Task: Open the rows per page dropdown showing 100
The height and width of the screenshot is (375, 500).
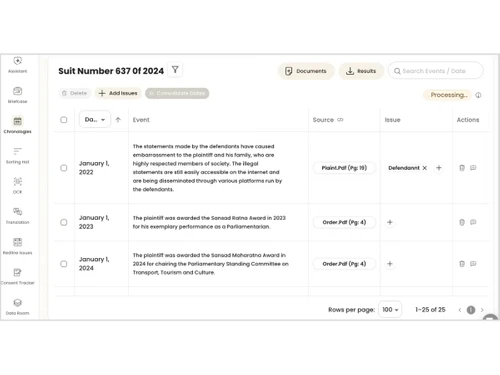Action: [x=390, y=310]
